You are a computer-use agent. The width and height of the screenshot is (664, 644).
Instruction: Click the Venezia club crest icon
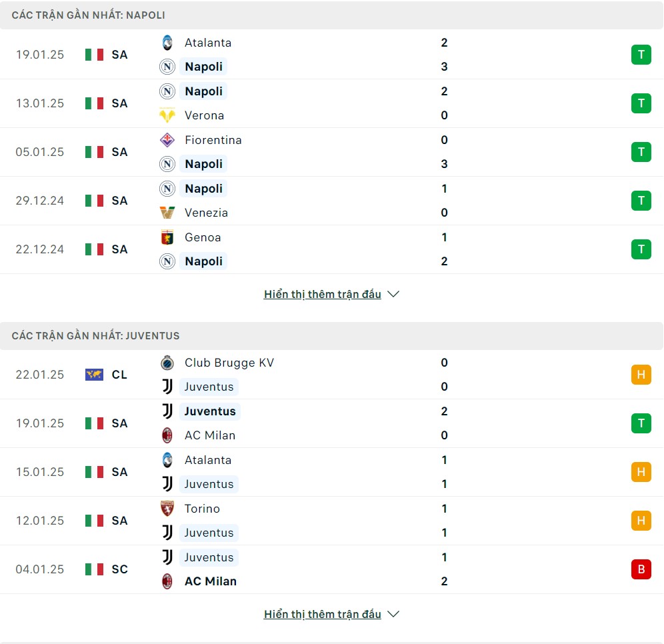click(167, 213)
